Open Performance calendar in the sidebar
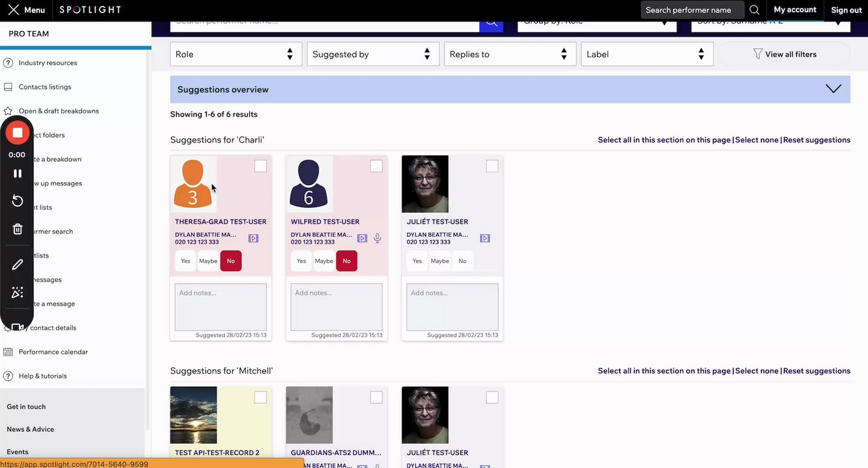 coord(53,352)
